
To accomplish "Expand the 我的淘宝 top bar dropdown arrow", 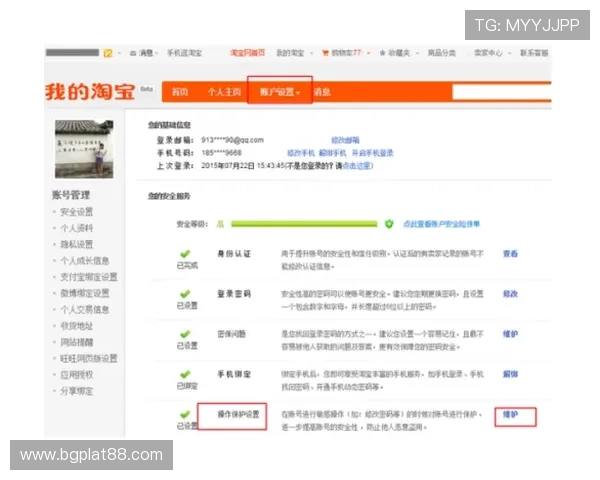I will tap(311, 53).
